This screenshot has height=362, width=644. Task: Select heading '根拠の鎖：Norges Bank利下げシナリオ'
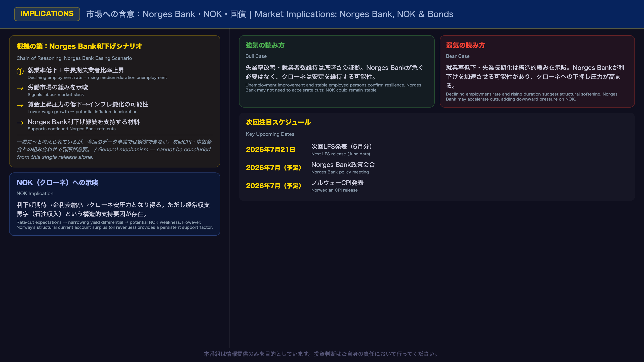[x=79, y=46]
